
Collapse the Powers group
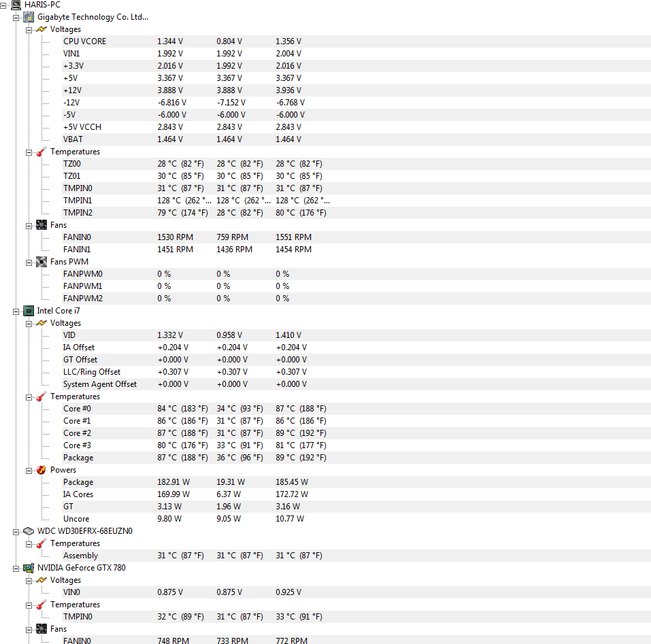pos(29,471)
